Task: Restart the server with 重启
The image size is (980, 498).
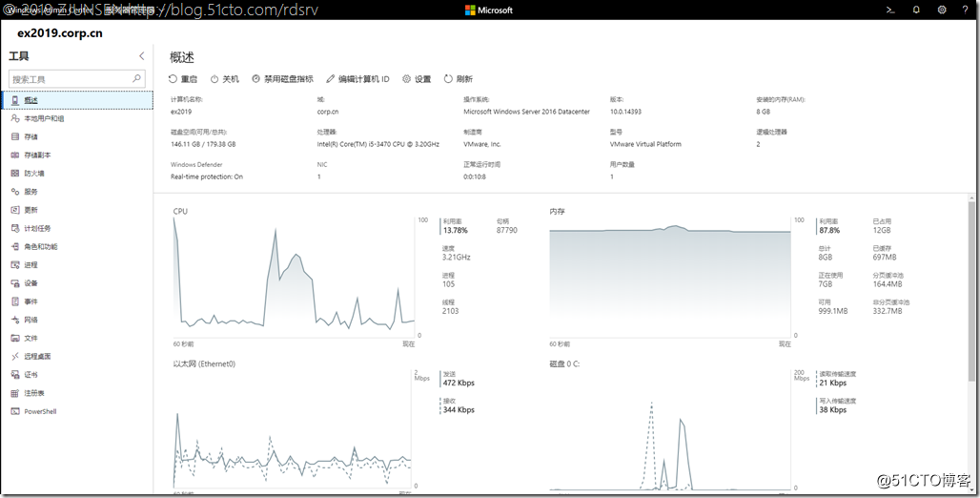Action: [182, 79]
